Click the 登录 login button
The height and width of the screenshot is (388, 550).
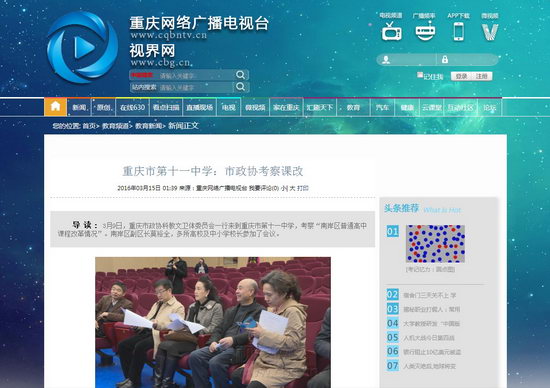pos(461,76)
